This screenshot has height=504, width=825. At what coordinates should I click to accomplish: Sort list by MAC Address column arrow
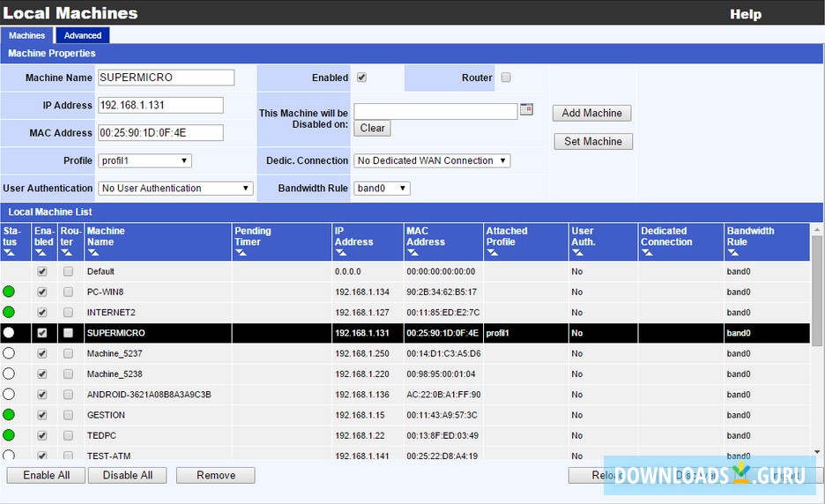tap(412, 253)
